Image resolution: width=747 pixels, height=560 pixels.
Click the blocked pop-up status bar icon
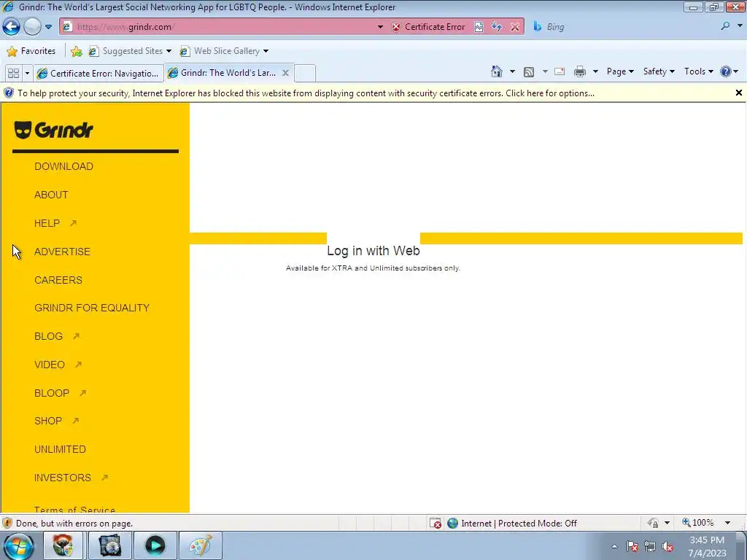tap(436, 524)
